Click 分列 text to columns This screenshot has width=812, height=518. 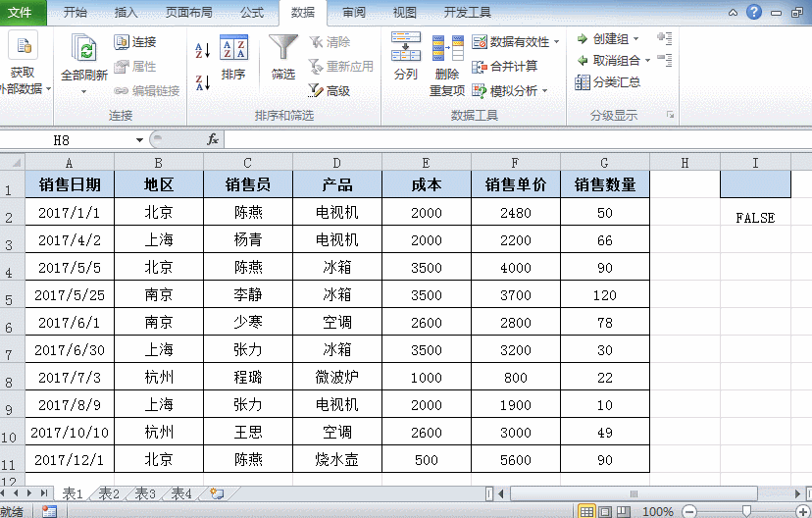pos(405,56)
